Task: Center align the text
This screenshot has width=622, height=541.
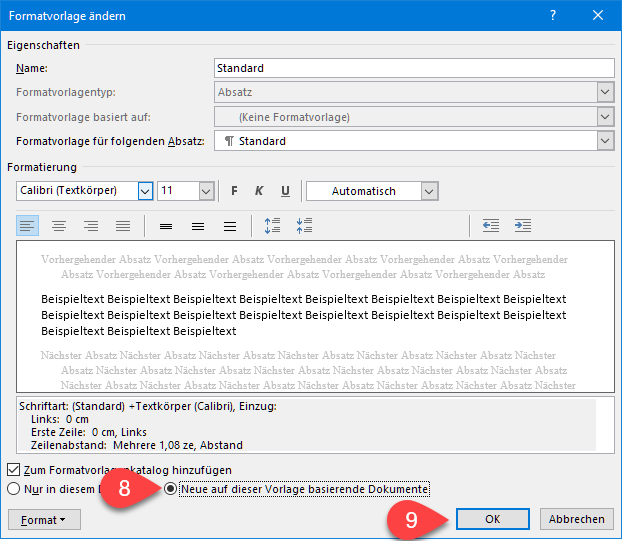Action: (x=59, y=226)
